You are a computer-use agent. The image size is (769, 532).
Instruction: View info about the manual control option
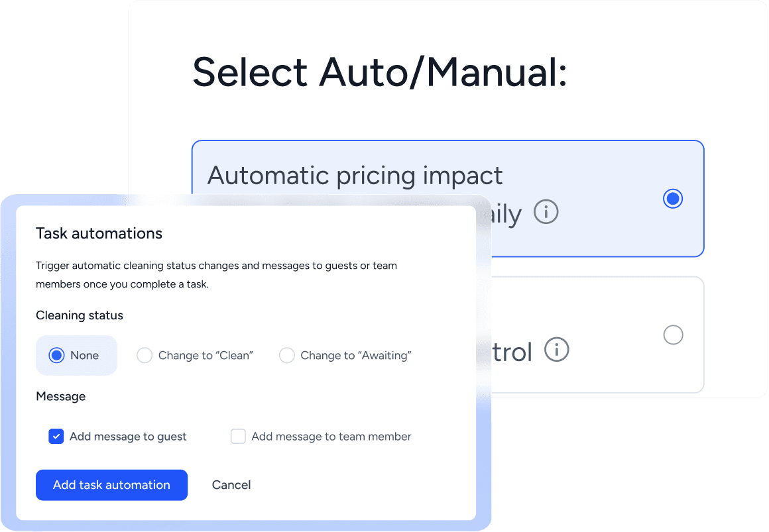[x=557, y=350]
